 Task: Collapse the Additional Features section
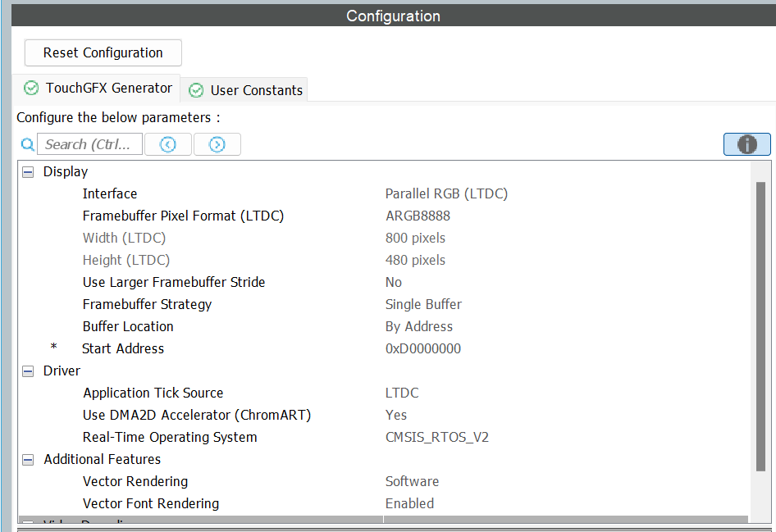[x=28, y=460]
